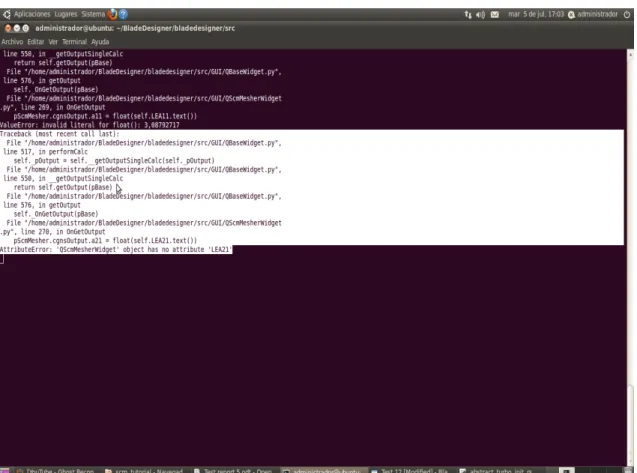Click the terminal window title text
The image size is (637, 473).
tap(135, 28)
